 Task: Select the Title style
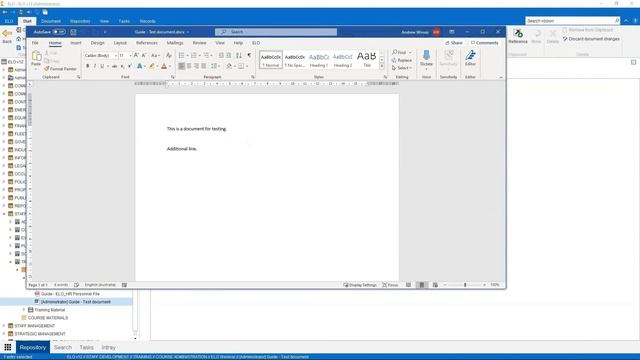367,60
